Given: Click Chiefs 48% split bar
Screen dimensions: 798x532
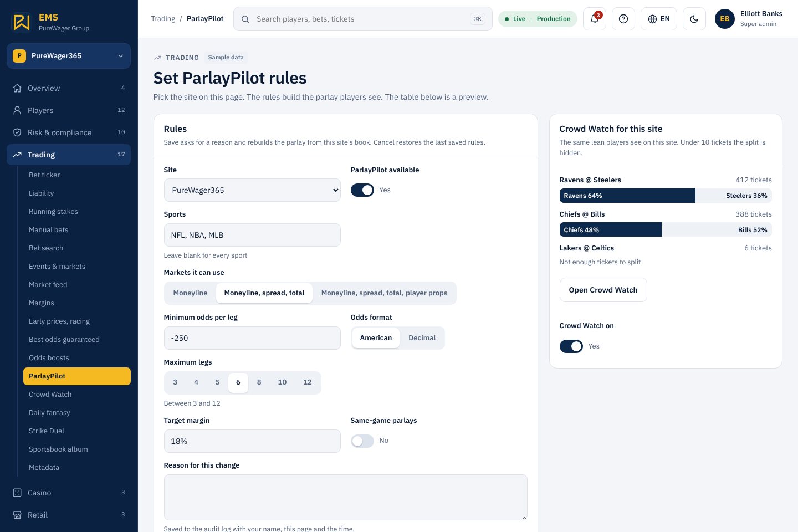Looking at the screenshot, I should (611, 230).
